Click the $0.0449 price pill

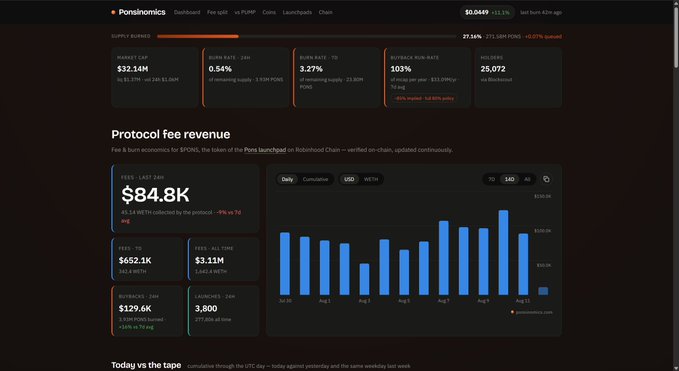(x=487, y=13)
